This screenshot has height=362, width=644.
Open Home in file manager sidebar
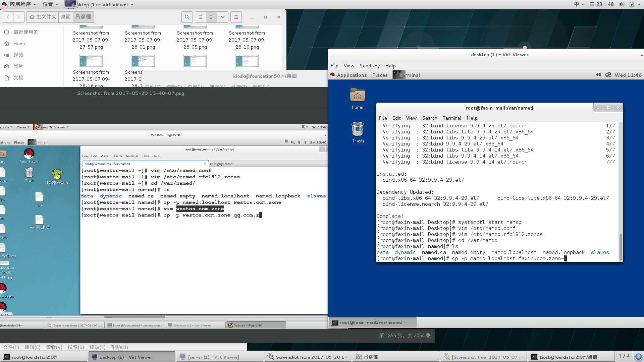coord(20,44)
